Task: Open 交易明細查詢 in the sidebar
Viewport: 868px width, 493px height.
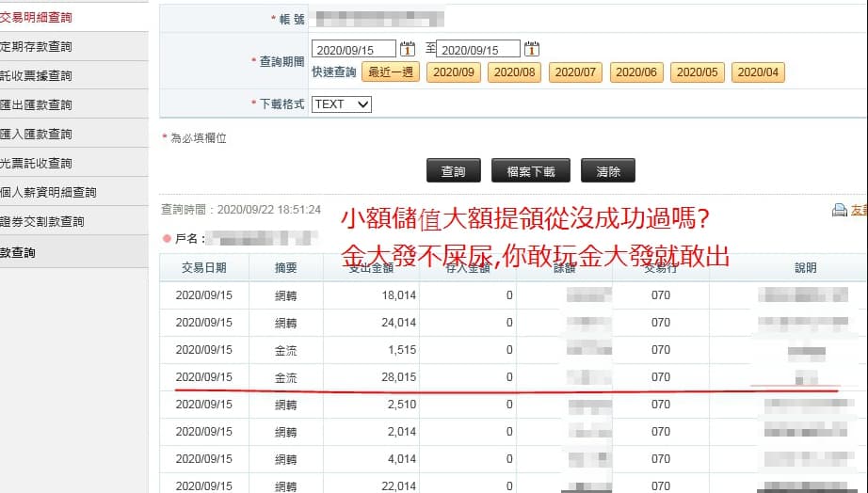Action: click(38, 17)
